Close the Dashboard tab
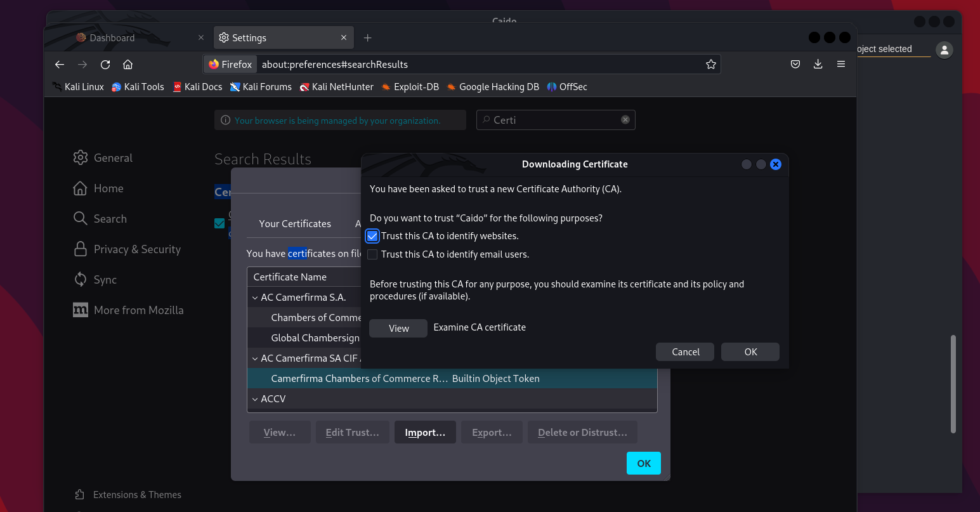The image size is (980, 512). pos(201,37)
